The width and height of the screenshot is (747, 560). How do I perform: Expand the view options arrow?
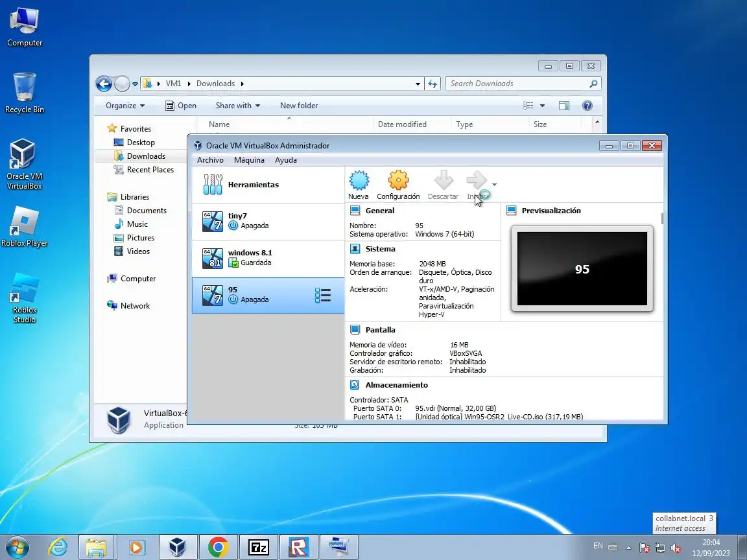pyautogui.click(x=542, y=106)
